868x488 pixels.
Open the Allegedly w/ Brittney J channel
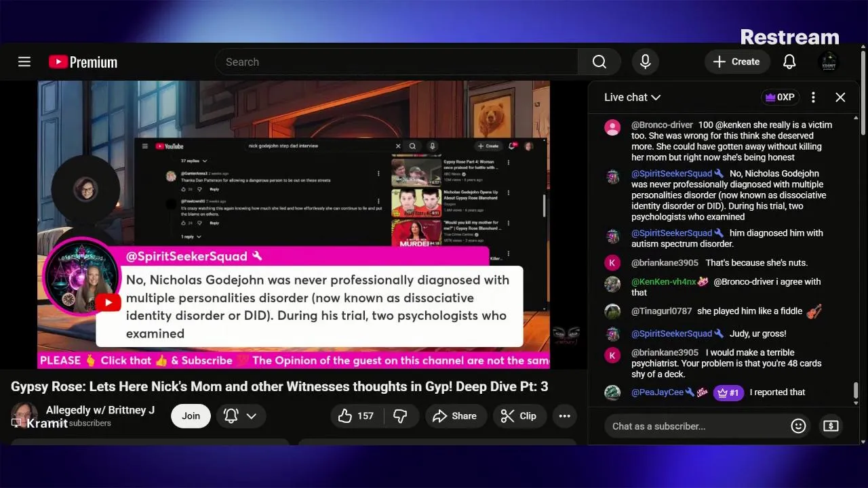(x=100, y=410)
